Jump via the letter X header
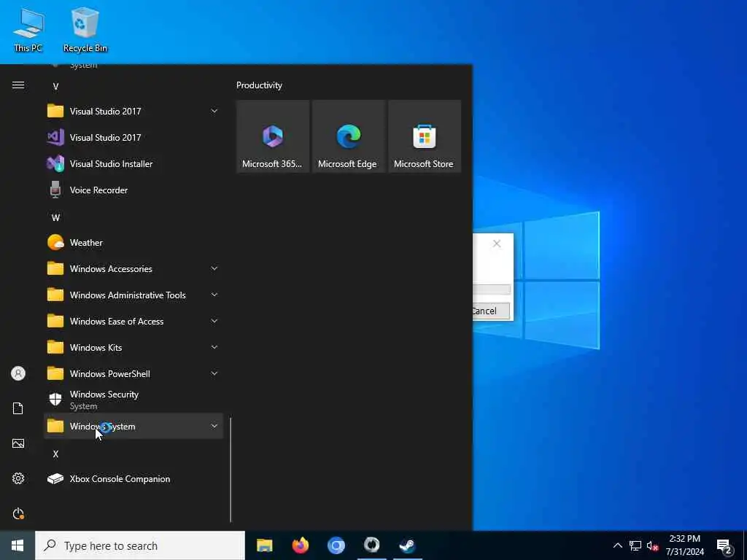 pos(55,454)
